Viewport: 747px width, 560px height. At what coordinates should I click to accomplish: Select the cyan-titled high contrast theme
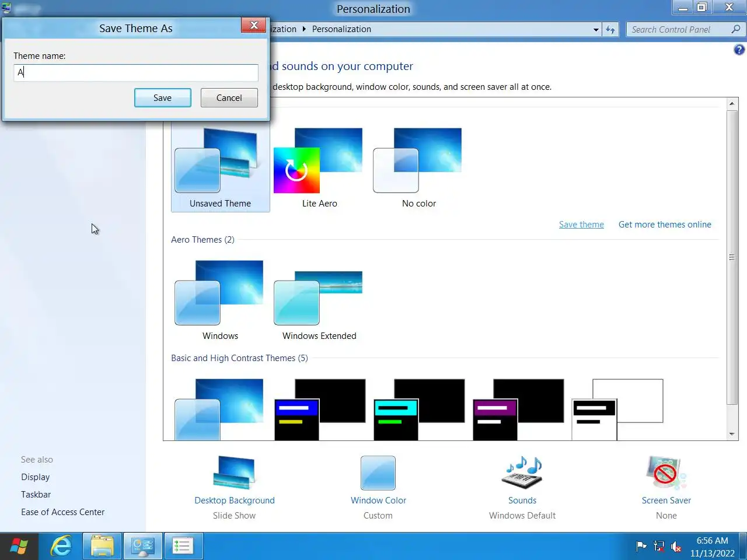[x=418, y=409]
